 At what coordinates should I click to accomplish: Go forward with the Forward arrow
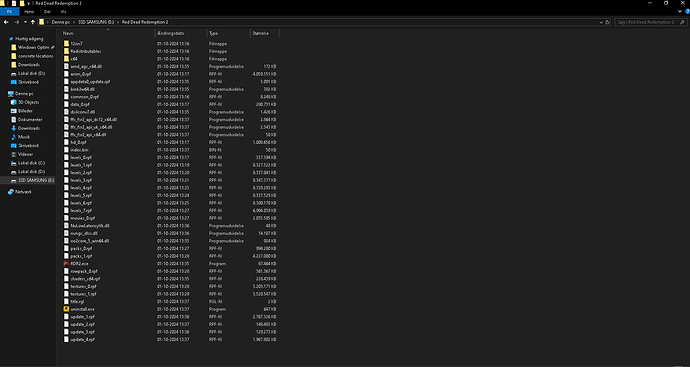17,22
